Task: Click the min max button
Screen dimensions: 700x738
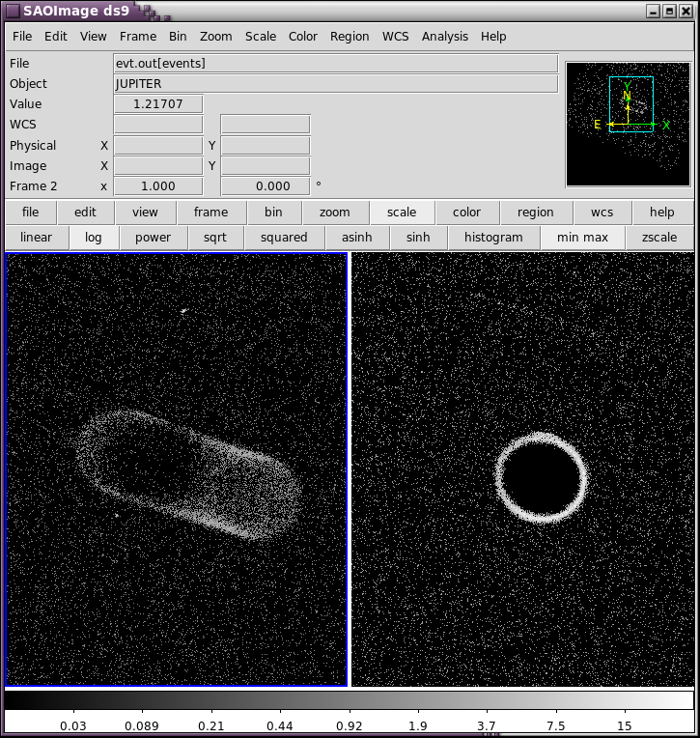Action: coord(583,238)
